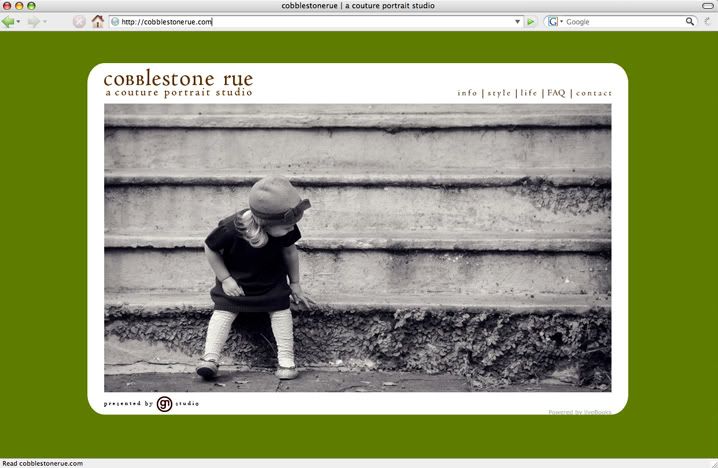
Task: Open the info menu item
Action: pos(467,93)
